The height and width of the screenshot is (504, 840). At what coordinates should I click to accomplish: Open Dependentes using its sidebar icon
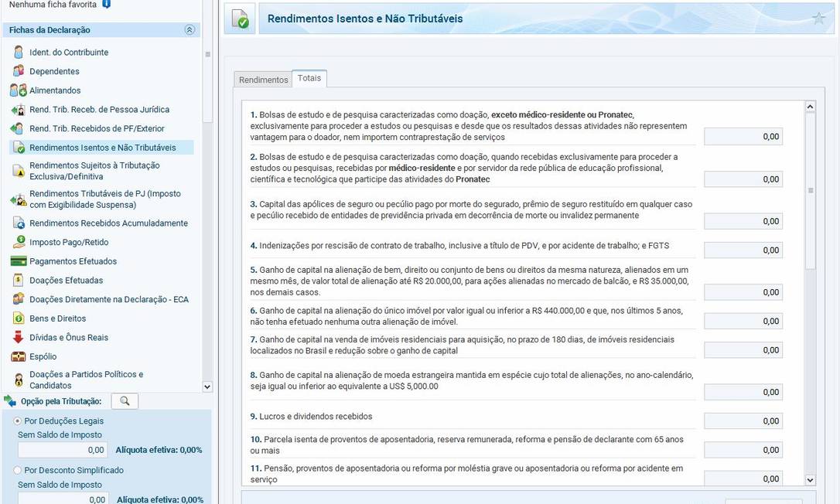(x=17, y=70)
